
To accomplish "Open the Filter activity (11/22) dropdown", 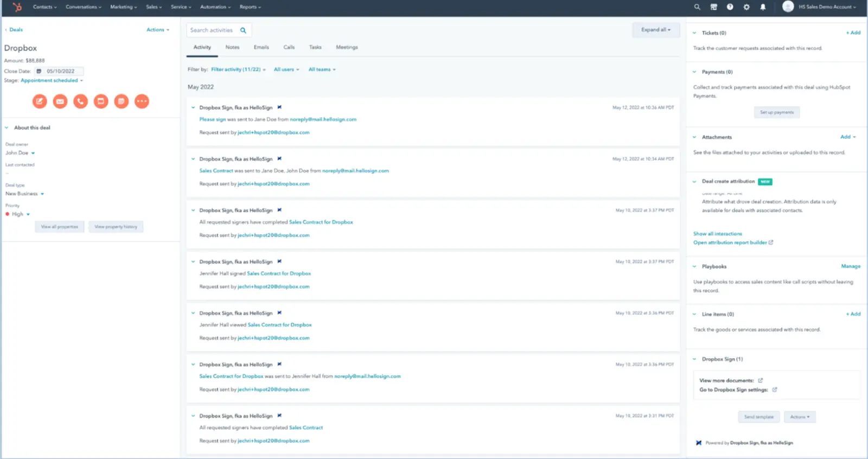I will coord(238,69).
